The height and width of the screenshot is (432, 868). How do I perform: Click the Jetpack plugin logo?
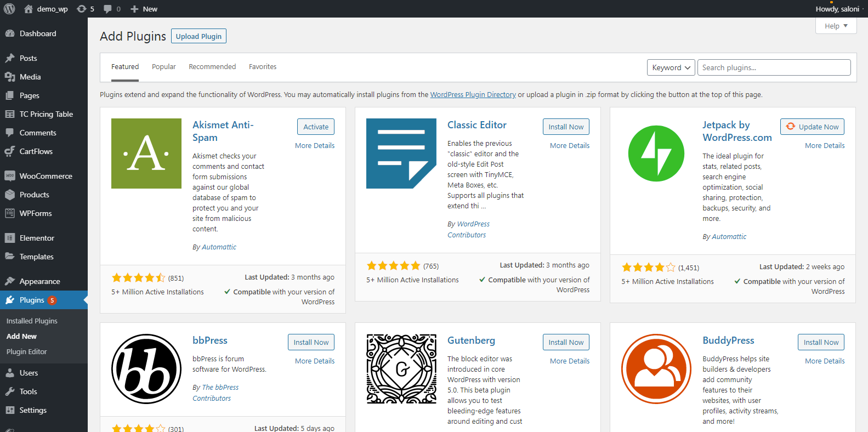(656, 154)
